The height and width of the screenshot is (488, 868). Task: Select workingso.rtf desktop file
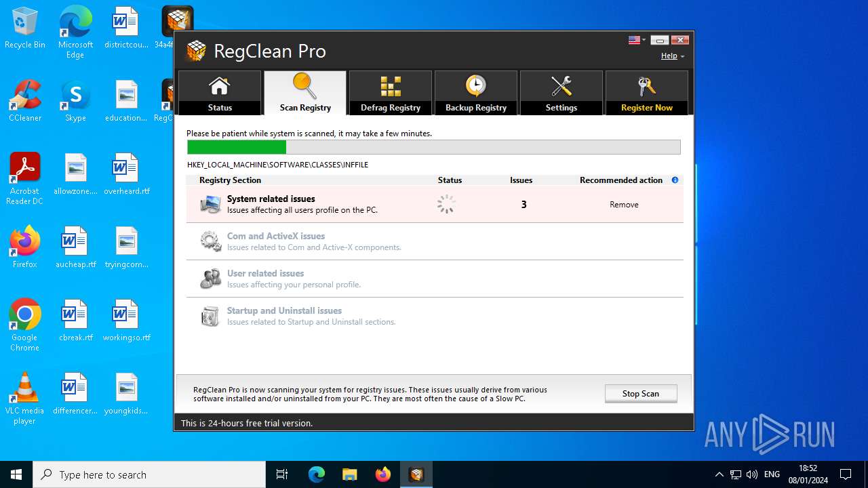126,321
